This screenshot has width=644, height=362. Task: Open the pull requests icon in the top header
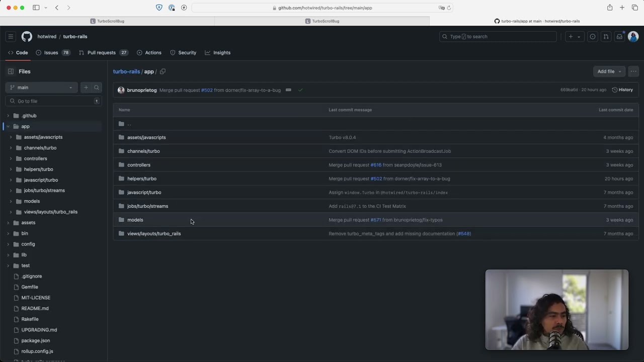[x=606, y=37]
